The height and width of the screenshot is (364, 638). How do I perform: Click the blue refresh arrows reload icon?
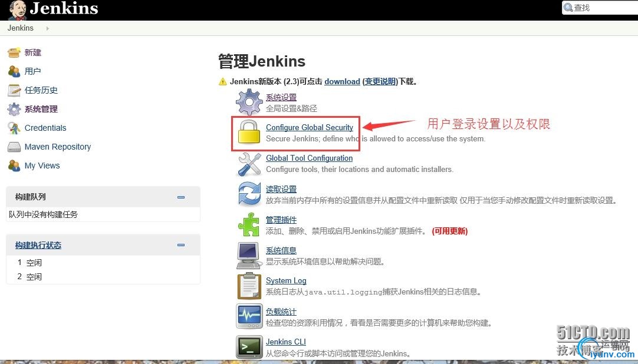pyautogui.click(x=249, y=193)
